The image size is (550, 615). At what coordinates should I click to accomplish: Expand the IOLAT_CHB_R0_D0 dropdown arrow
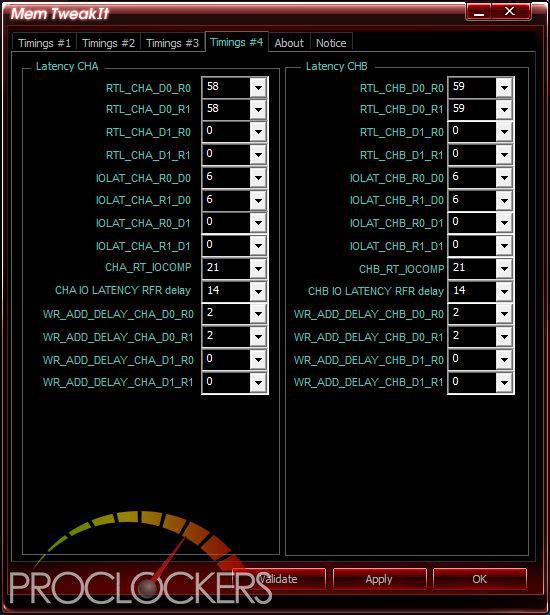coord(504,178)
